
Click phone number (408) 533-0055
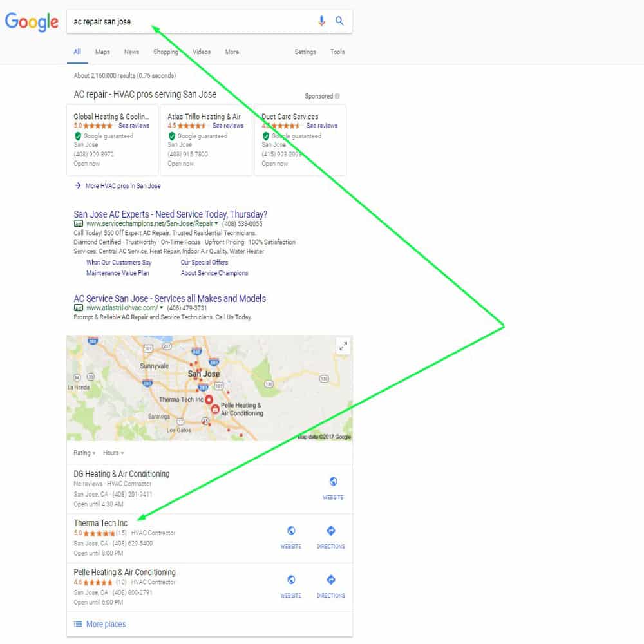click(242, 224)
